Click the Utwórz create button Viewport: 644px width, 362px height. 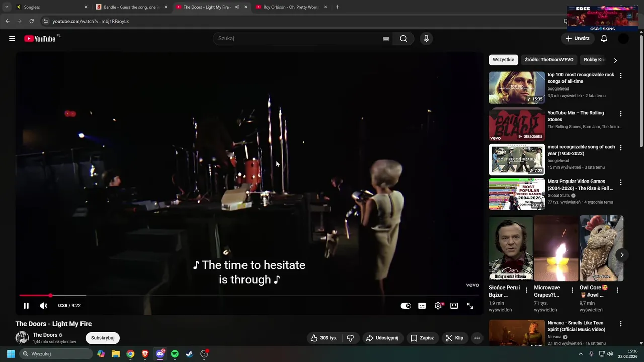tap(578, 39)
